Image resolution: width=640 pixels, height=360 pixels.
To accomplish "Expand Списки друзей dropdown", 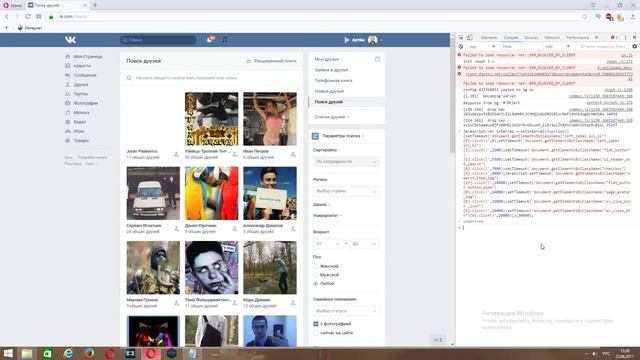I will pos(332,117).
